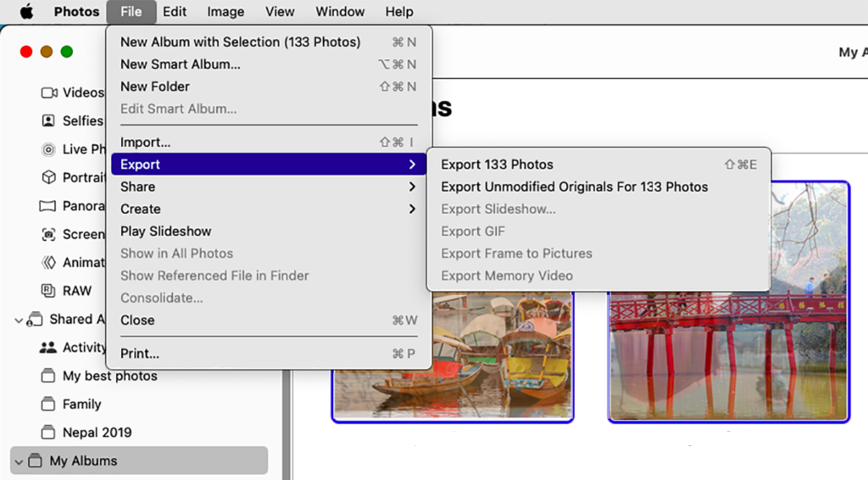868x480 pixels.
Task: Highlight the Export menu entry
Action: coord(269,165)
